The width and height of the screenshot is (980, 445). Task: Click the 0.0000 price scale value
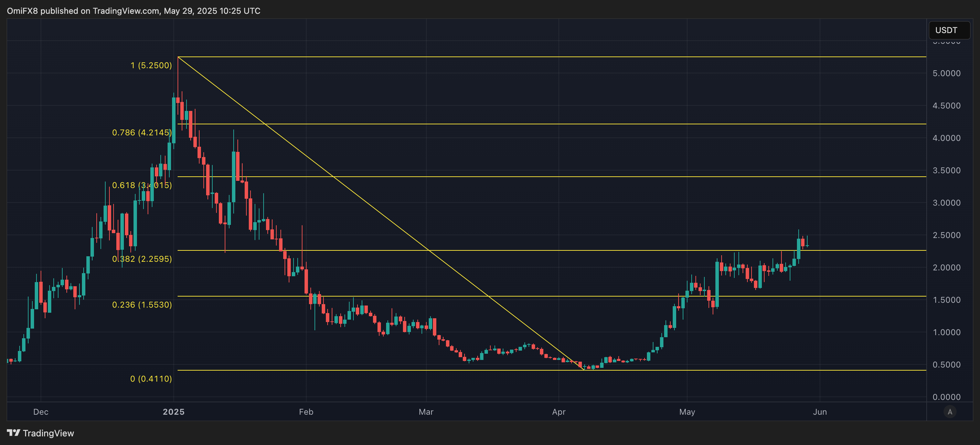947,397
